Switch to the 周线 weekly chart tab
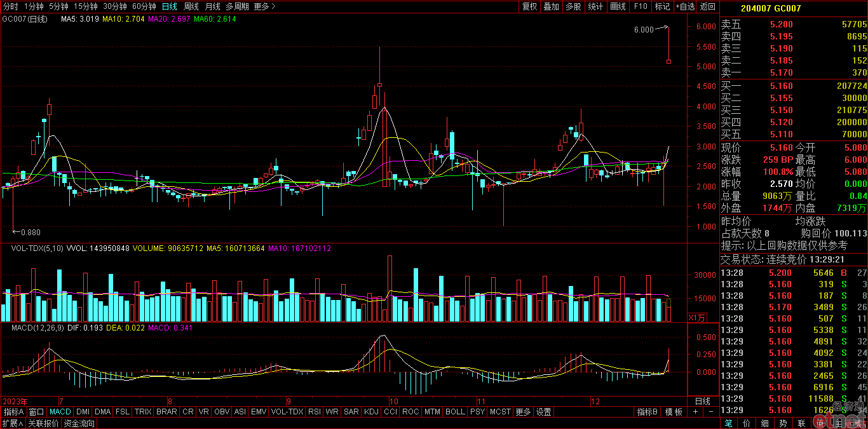 [x=191, y=6]
